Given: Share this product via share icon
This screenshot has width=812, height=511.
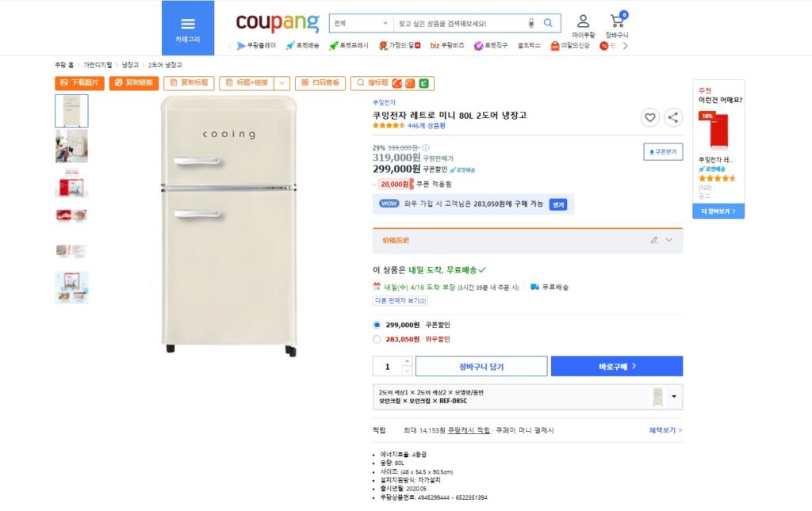Looking at the screenshot, I should 673,117.
